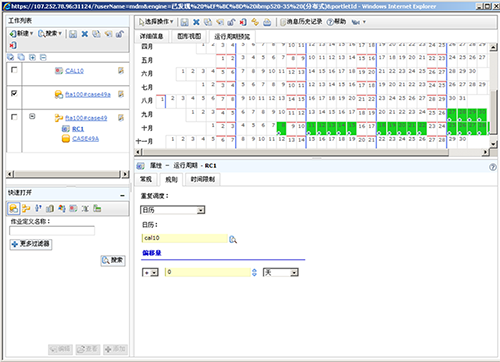Screen dimensions: 500x362
Task: Click save icon in 工作列表 toolbar
Action: click(73, 34)
